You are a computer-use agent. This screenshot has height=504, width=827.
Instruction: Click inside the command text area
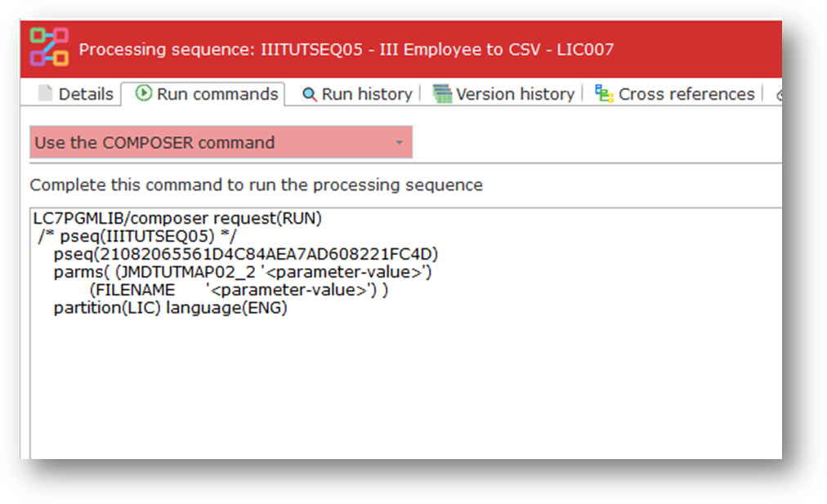pos(405,333)
